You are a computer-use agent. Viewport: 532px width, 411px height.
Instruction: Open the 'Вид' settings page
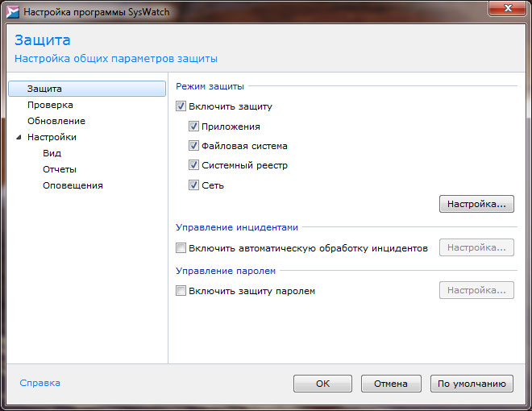[x=52, y=153]
